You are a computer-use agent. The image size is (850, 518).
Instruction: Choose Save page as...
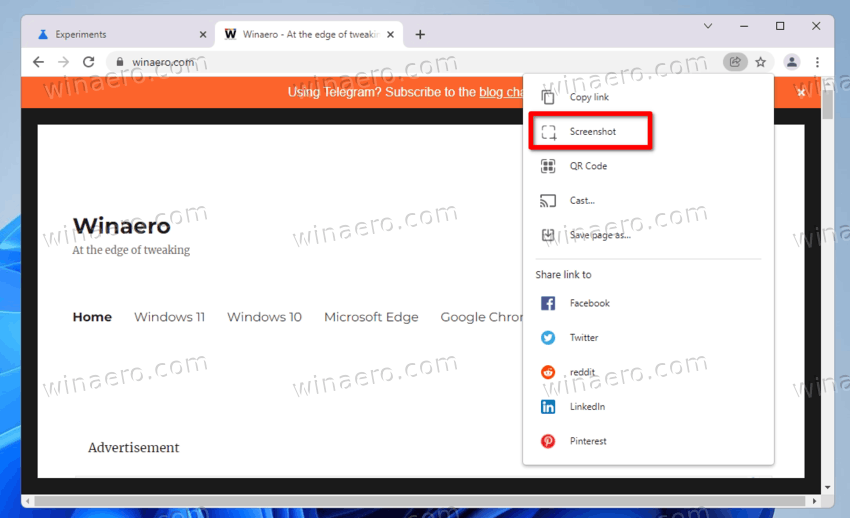[648, 235]
